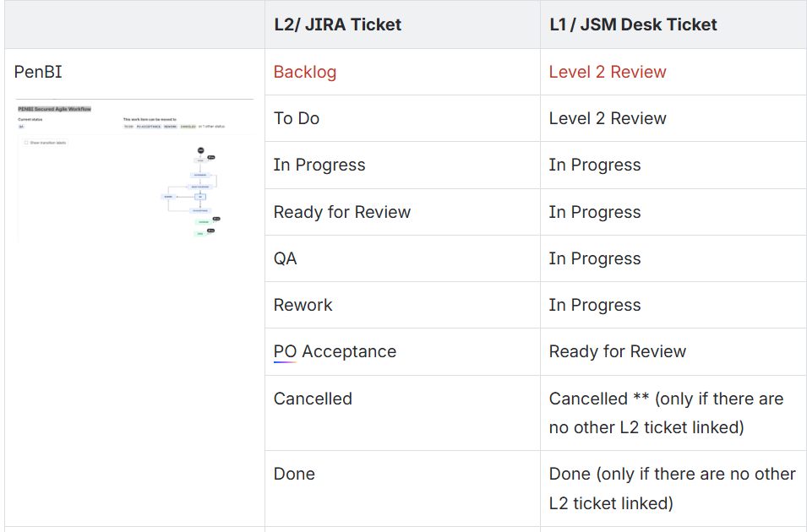
Task: Click the underlined PO Acceptance text
Action: (335, 351)
